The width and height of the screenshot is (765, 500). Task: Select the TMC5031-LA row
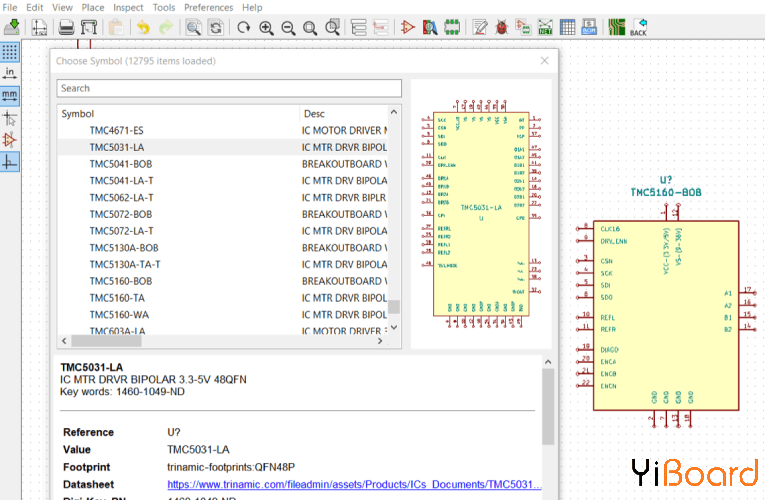click(x=222, y=147)
